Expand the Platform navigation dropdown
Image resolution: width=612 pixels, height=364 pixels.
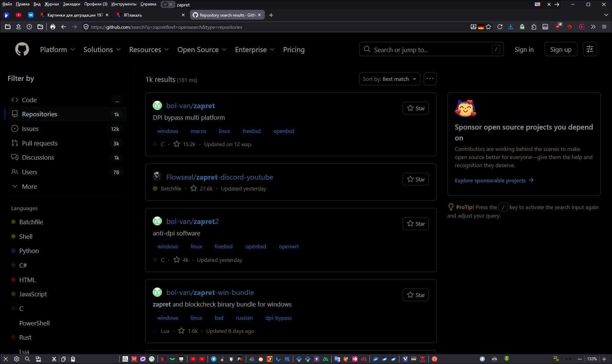58,49
